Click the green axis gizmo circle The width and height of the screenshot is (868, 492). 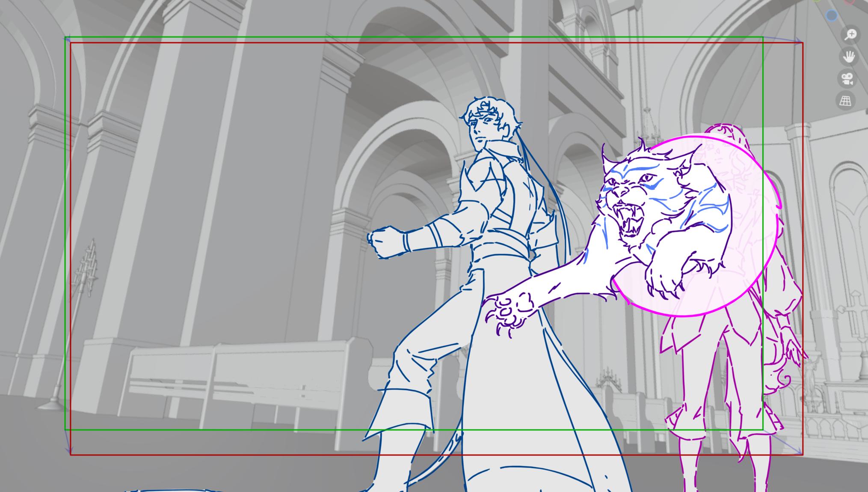click(x=817, y=1)
